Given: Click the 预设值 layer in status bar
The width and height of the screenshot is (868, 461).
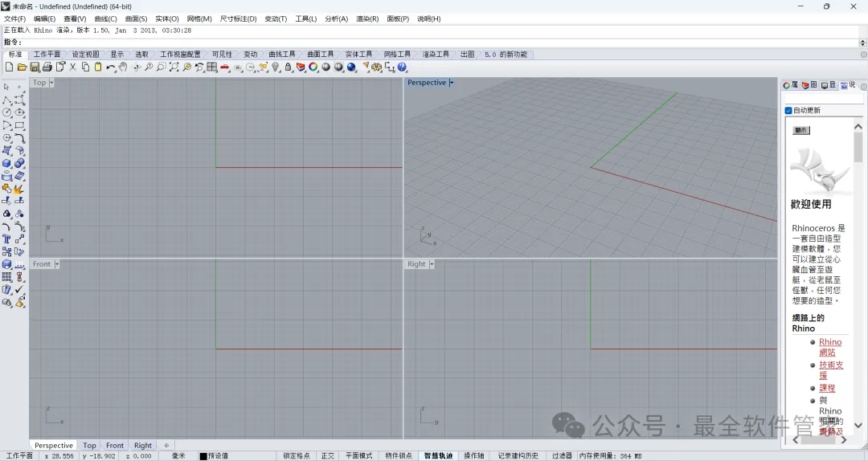Looking at the screenshot, I should pos(218,456).
